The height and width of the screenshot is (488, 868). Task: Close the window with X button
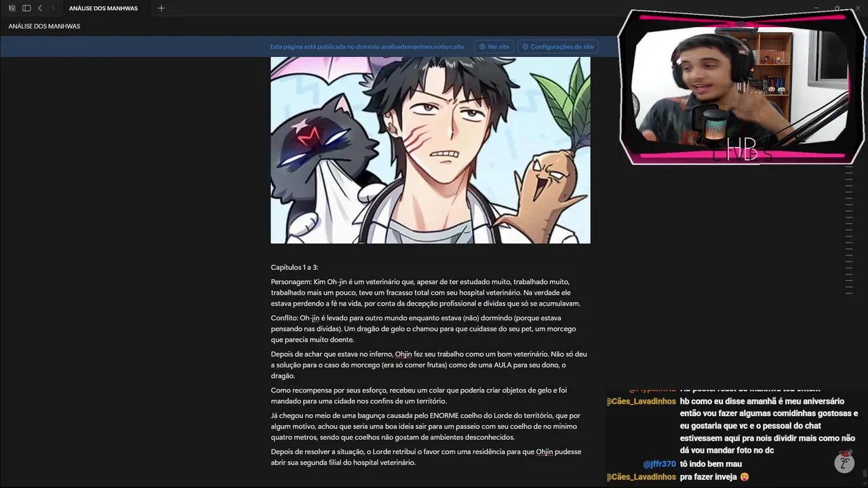click(857, 8)
